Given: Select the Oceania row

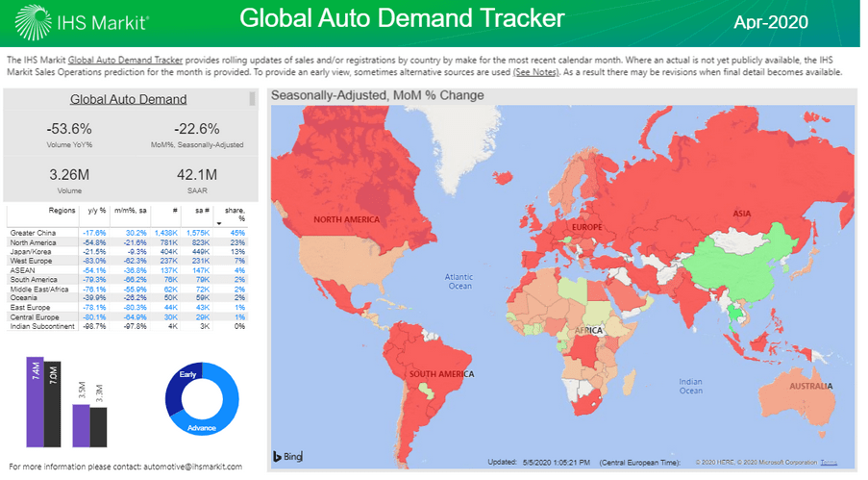Looking at the screenshot, I should click(127, 297).
